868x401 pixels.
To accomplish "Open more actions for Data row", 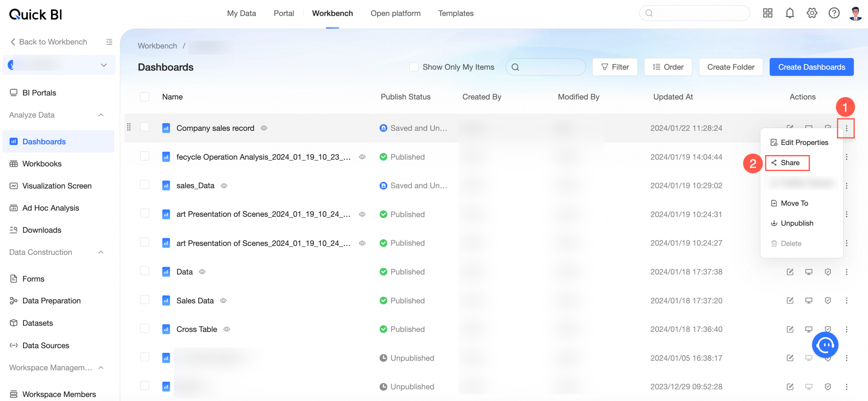I will tap(846, 272).
